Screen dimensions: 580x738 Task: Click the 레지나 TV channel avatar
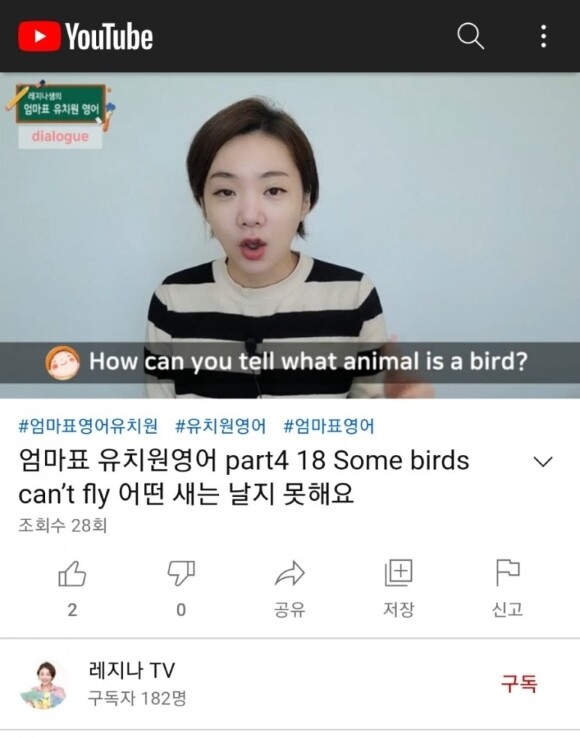pos(43,684)
